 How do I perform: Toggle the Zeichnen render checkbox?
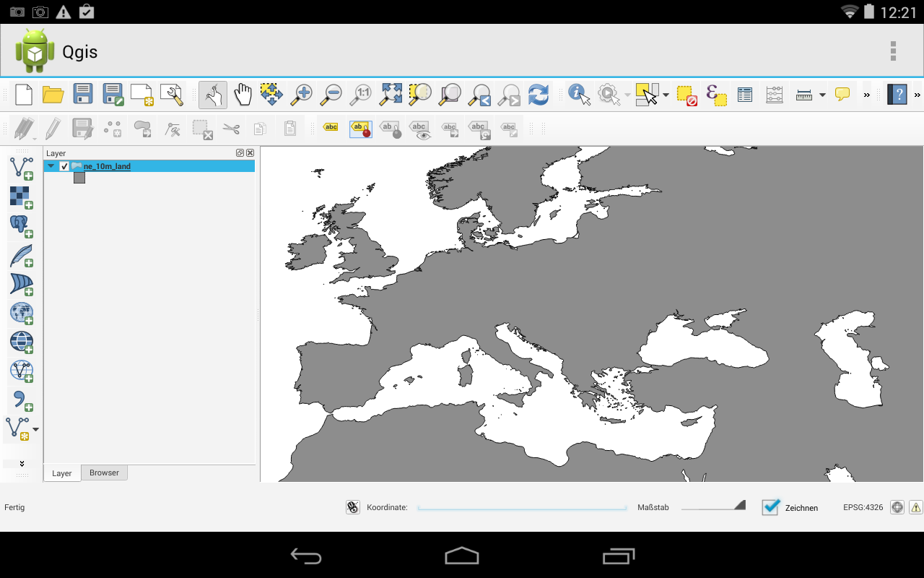click(771, 506)
